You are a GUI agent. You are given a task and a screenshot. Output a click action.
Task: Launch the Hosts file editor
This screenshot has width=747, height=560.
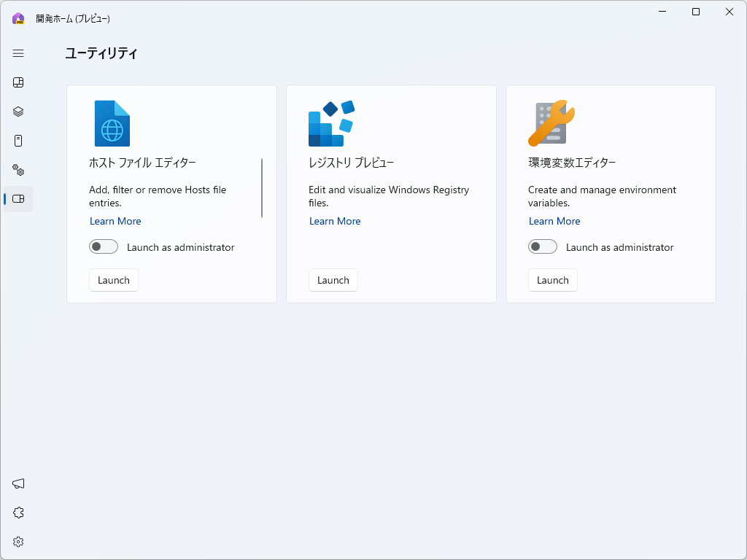pyautogui.click(x=114, y=280)
